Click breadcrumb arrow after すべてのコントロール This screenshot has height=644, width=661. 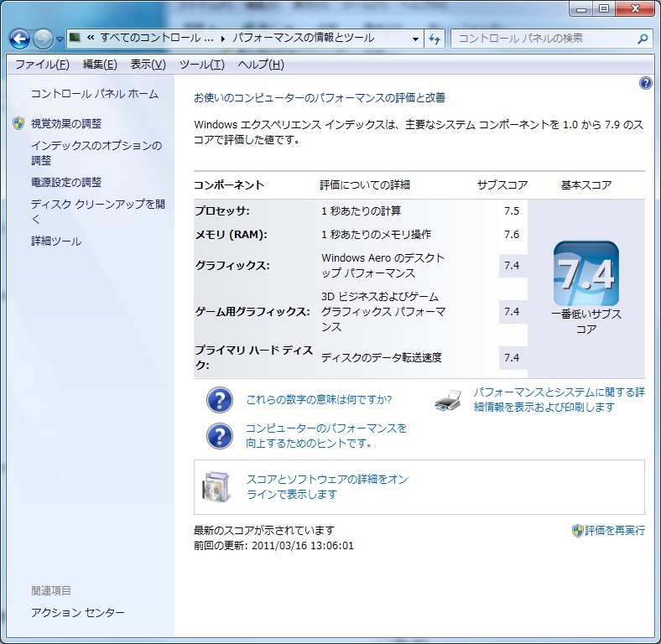click(x=223, y=39)
